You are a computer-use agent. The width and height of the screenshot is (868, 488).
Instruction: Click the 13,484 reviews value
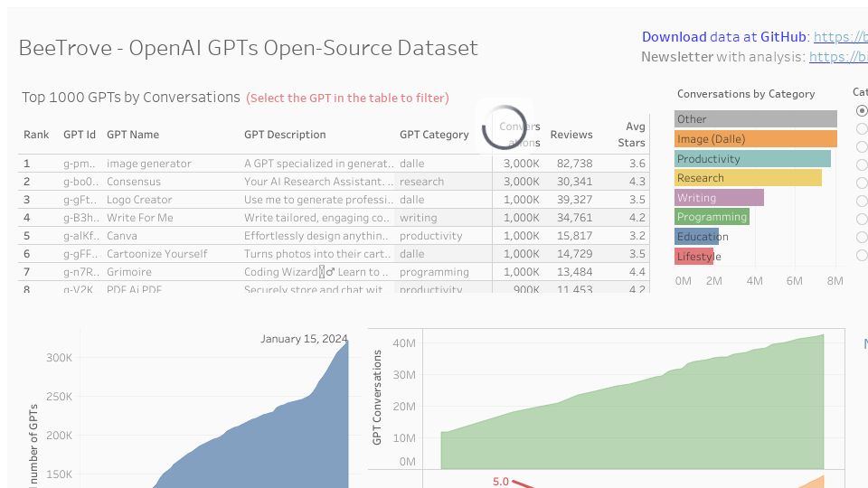click(575, 272)
